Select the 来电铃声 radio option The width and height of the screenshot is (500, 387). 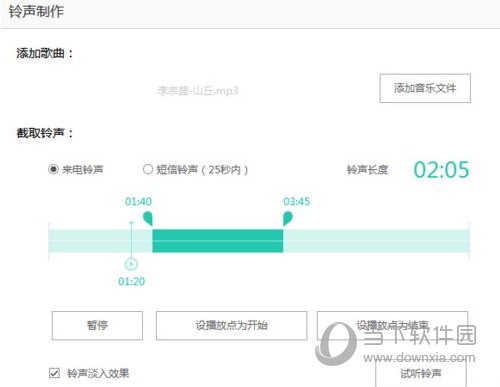(53, 169)
